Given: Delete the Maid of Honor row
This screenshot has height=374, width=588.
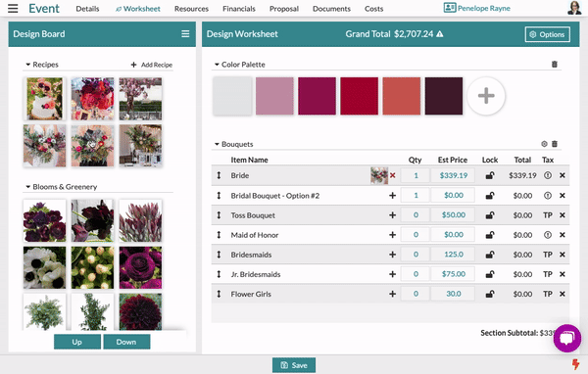Looking at the screenshot, I should (563, 235).
